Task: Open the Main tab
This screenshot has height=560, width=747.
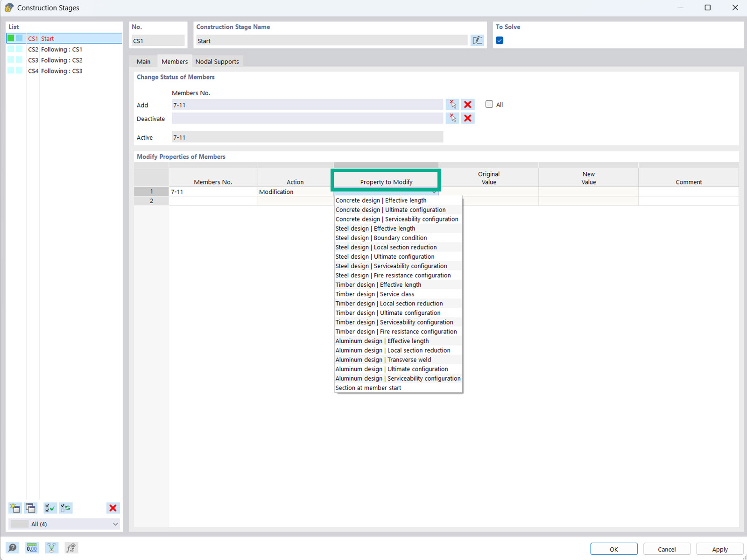Action: point(143,61)
